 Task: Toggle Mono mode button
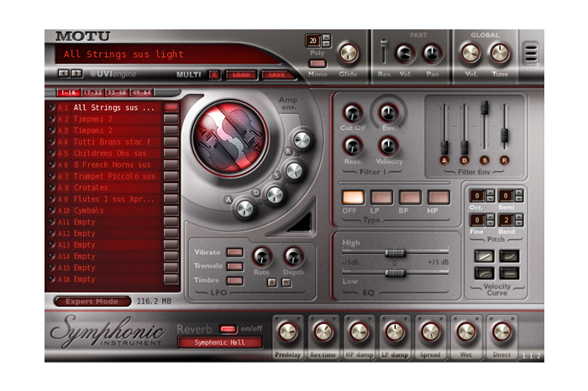318,63
